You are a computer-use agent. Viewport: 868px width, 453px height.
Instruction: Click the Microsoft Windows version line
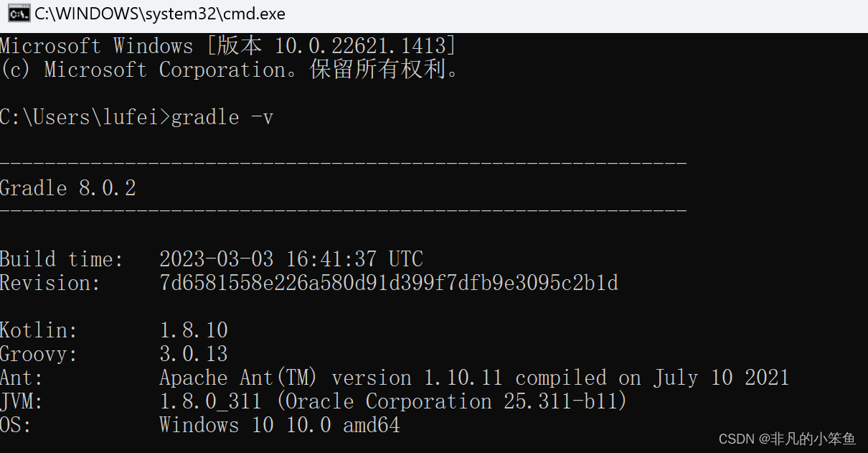[x=227, y=46]
